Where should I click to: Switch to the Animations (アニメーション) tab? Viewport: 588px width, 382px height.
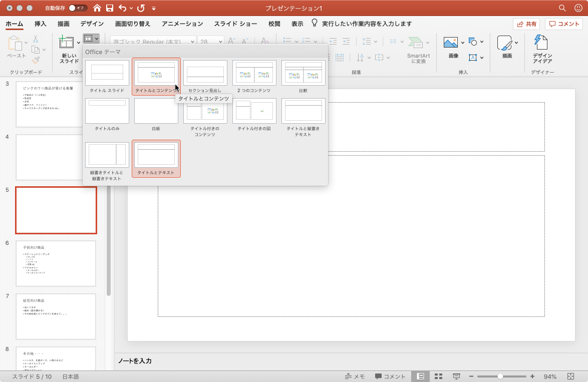182,24
